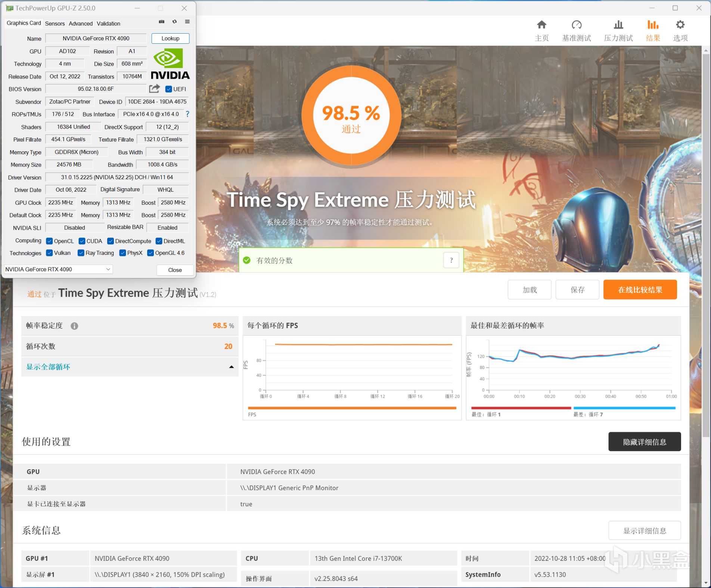
Task: Click the 每个循环的 FPS chart
Action: (352, 377)
